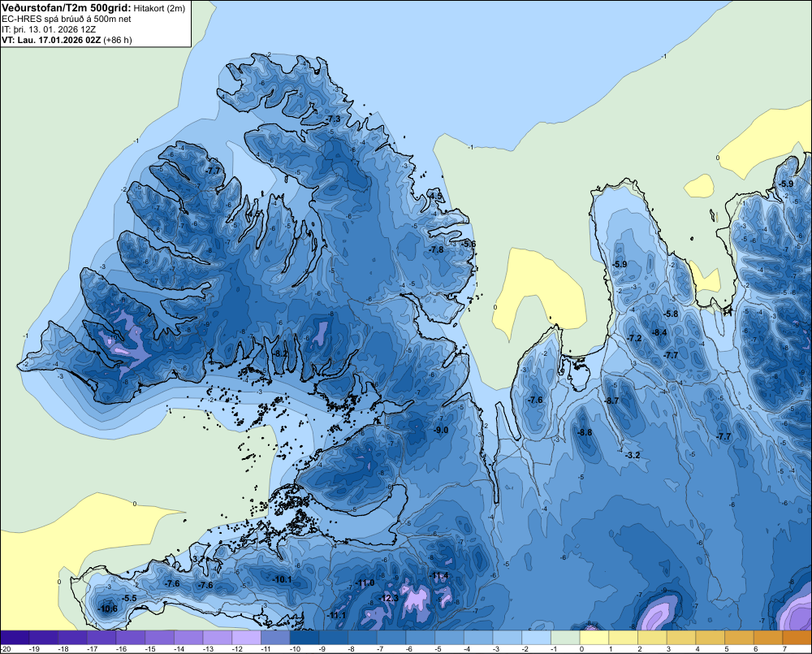Select the -11.1 station temperature label
Image resolution: width=812 pixels, height=654 pixels.
(x=337, y=615)
